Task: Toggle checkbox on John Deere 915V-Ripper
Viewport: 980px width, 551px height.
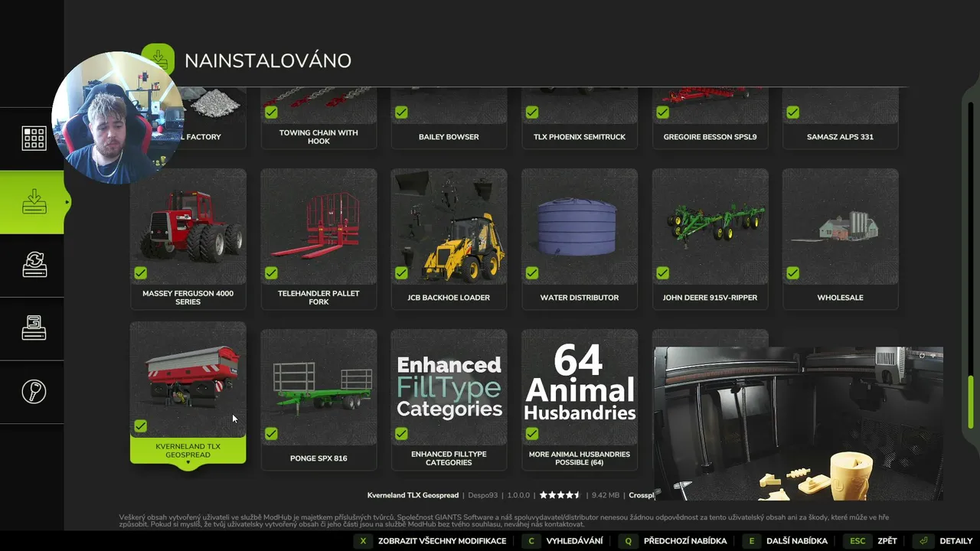Action: 662,273
